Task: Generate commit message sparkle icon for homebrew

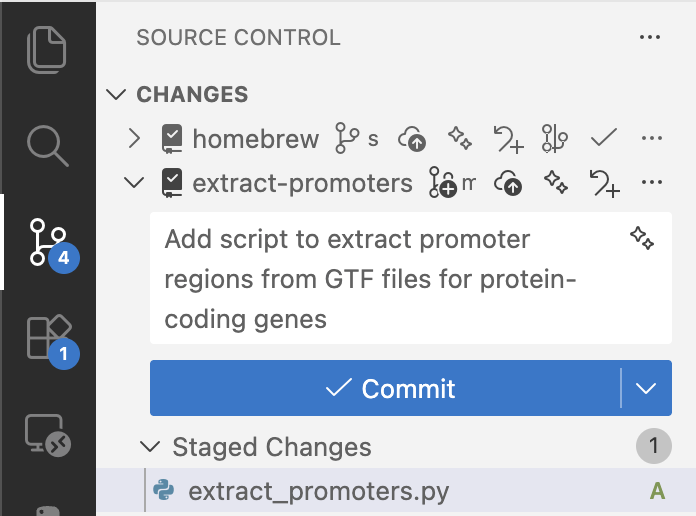Action: 459,139
